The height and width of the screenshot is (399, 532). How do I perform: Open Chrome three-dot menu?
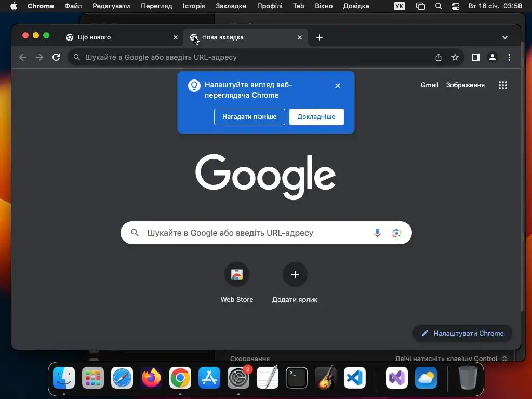click(509, 57)
